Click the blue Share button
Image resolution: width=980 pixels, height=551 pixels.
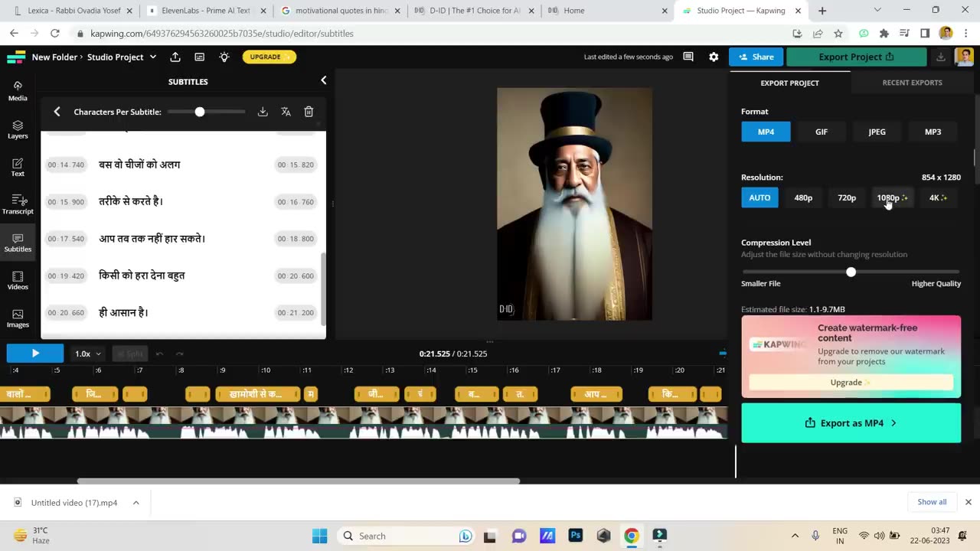[x=756, y=57]
